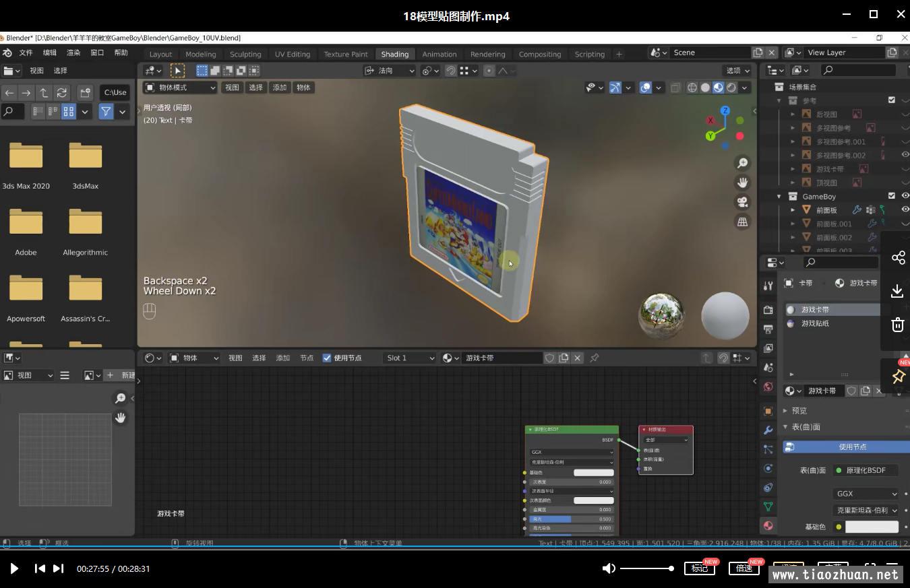The width and height of the screenshot is (910, 588).
Task: Open the Slot 1 material slot dropdown
Action: point(410,358)
